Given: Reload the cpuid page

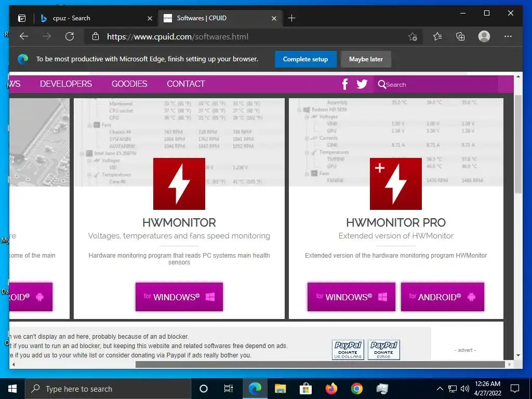Looking at the screenshot, I should click(70, 36).
